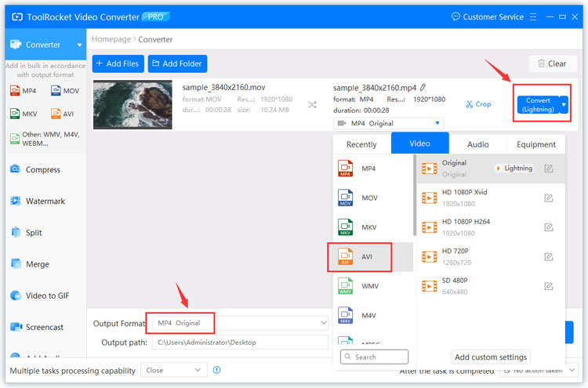
Task: Contact Customer Service
Action: coord(488,17)
